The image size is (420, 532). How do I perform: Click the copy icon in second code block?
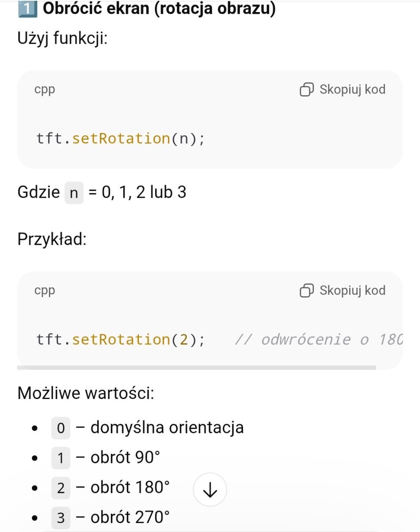pos(307,290)
